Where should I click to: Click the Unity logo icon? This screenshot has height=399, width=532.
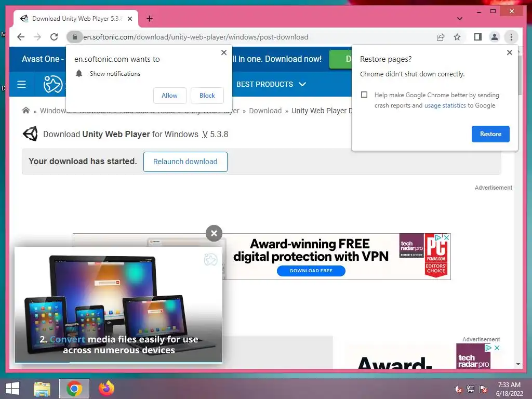[x=30, y=134]
